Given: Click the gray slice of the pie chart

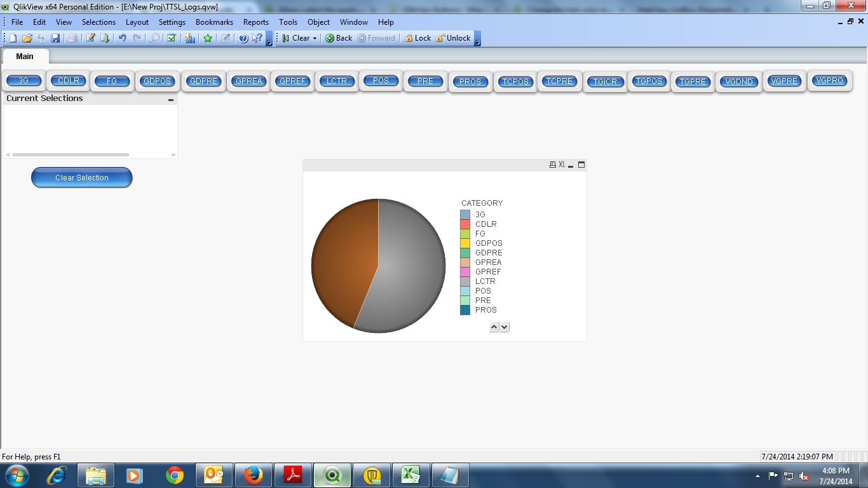Looking at the screenshot, I should click(x=410, y=267).
